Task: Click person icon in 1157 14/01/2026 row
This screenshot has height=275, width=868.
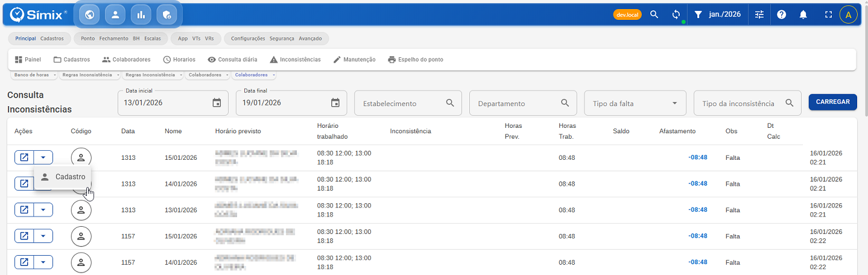Action: pos(81,262)
